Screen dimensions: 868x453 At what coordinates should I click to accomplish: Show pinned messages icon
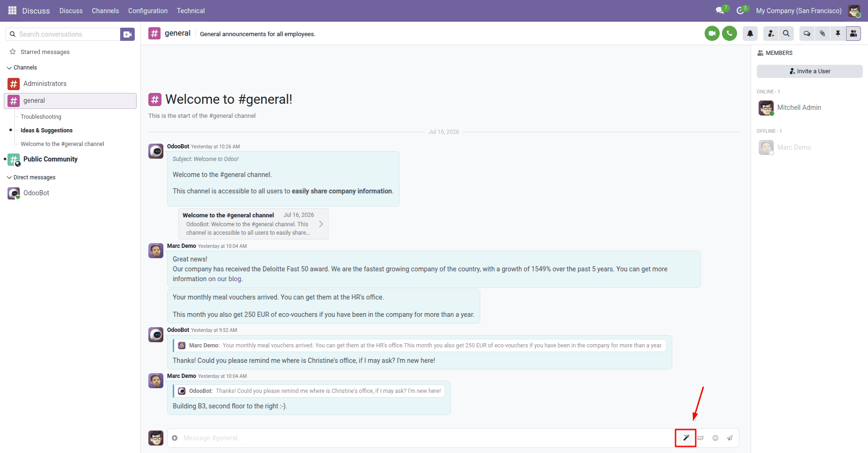(838, 33)
